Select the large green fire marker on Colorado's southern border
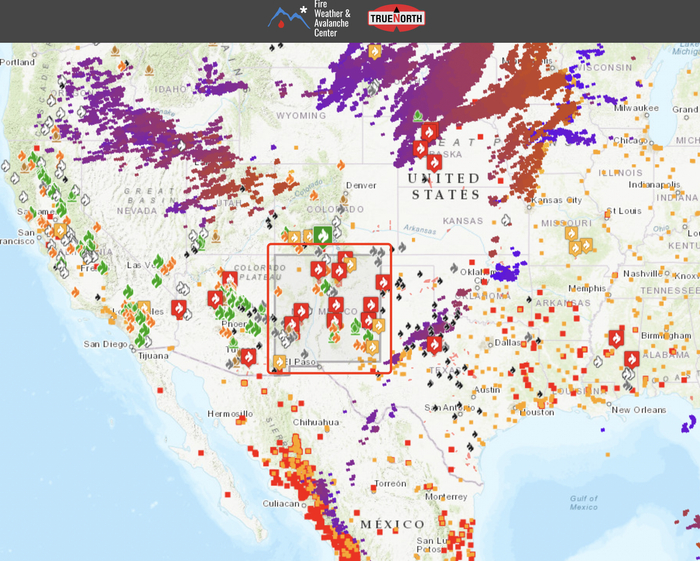Viewport: 700px width, 561px height. point(322,235)
